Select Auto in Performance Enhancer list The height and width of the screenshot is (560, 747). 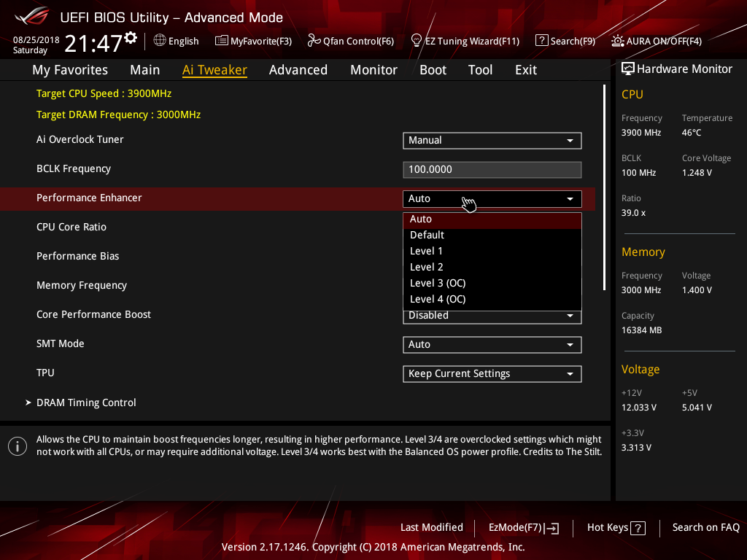click(x=492, y=219)
